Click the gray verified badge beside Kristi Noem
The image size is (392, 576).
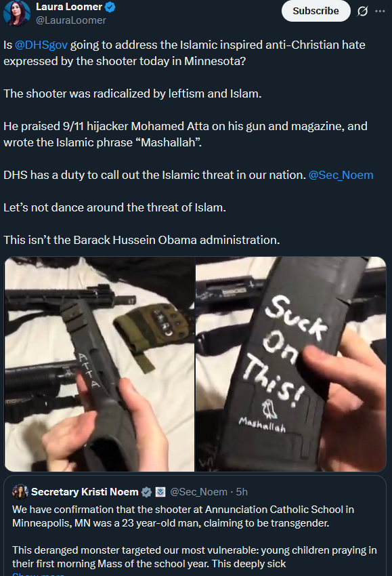[146, 492]
